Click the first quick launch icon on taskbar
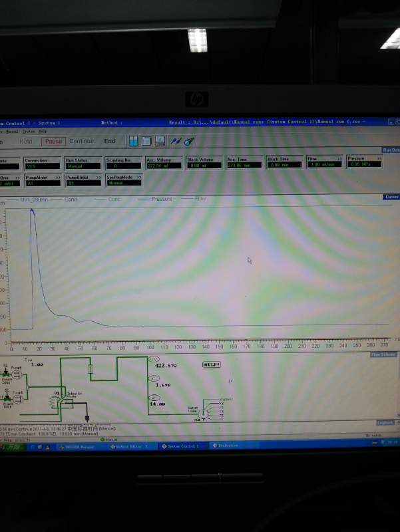The width and height of the screenshot is (400, 532). 33,447
